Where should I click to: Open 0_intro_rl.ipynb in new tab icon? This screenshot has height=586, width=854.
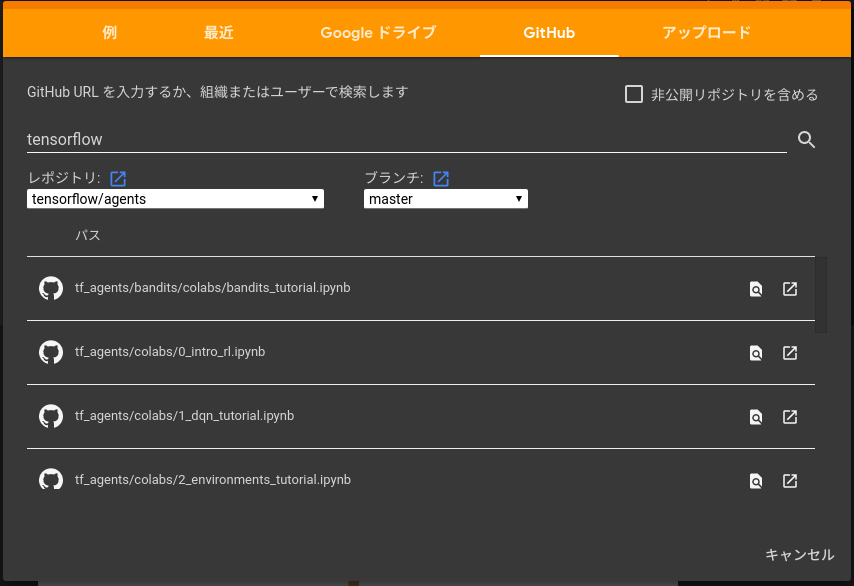(x=790, y=353)
